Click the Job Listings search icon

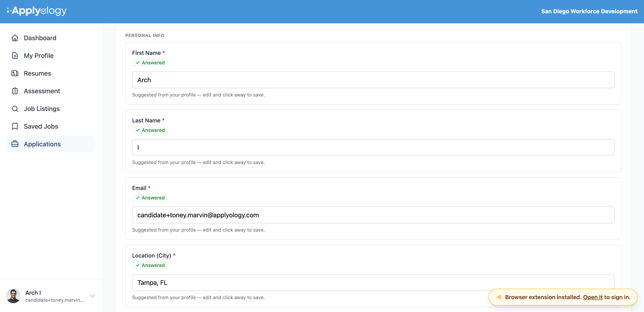click(15, 109)
